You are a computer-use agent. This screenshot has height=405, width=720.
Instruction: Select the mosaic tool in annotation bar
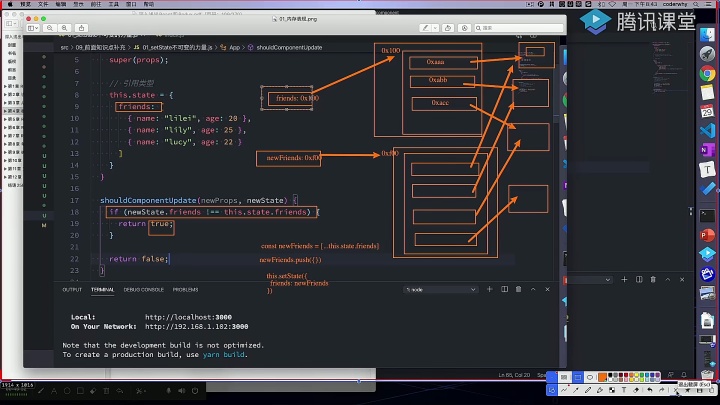612,390
